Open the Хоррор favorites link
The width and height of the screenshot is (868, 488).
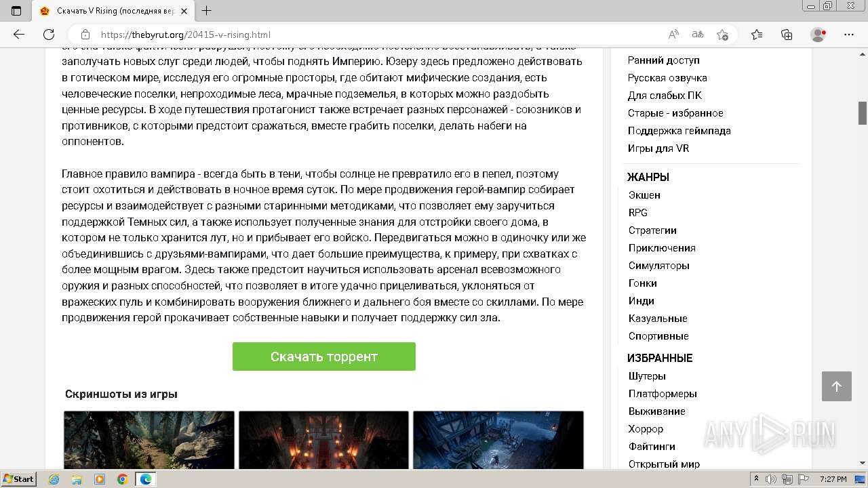pyautogui.click(x=646, y=429)
